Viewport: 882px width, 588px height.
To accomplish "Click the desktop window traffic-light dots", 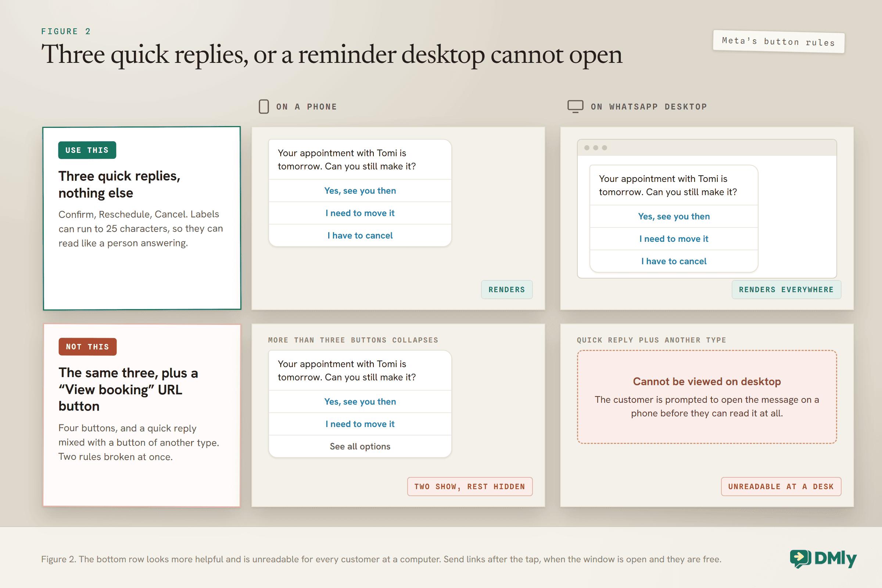I will click(595, 148).
